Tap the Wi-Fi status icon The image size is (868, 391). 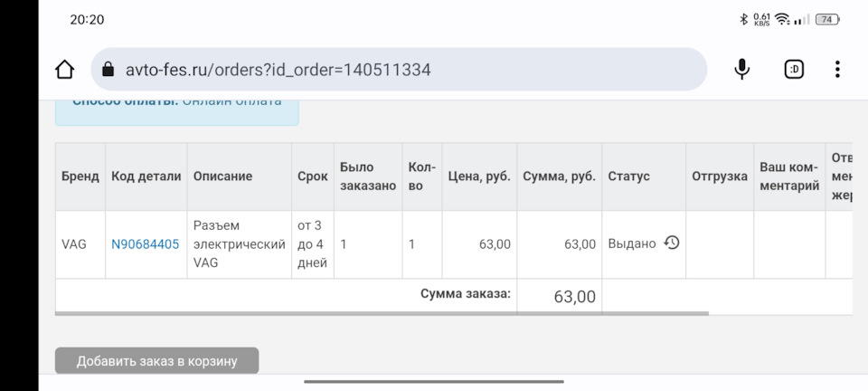pos(782,19)
